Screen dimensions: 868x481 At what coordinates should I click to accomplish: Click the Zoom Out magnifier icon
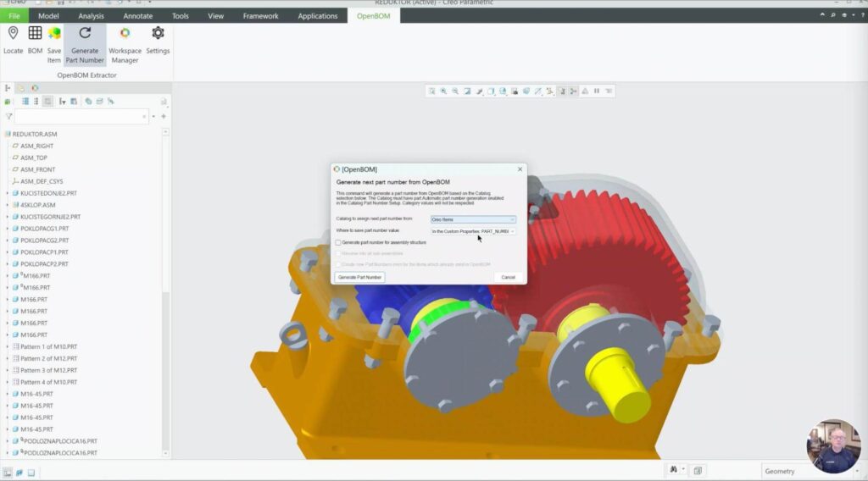click(455, 91)
